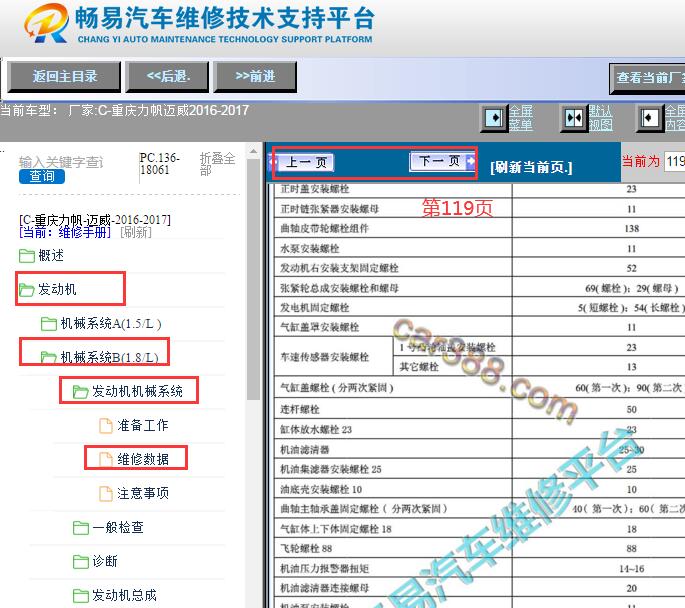The width and height of the screenshot is (685, 608).
Task: Click the PC.136-18061 text
Action: coord(159,163)
